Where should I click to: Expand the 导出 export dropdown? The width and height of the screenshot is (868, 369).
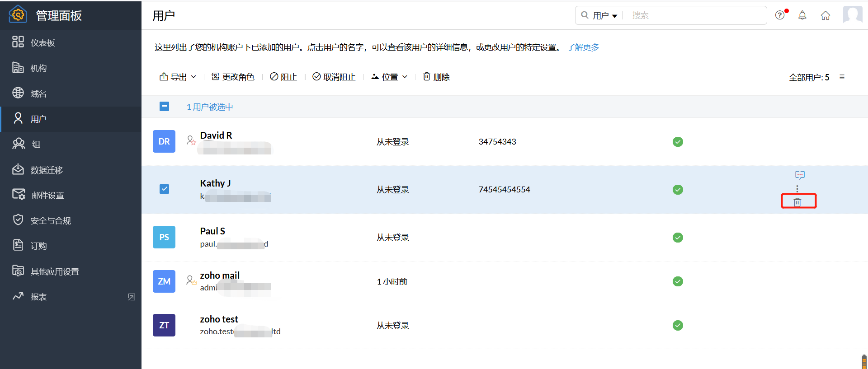(178, 77)
